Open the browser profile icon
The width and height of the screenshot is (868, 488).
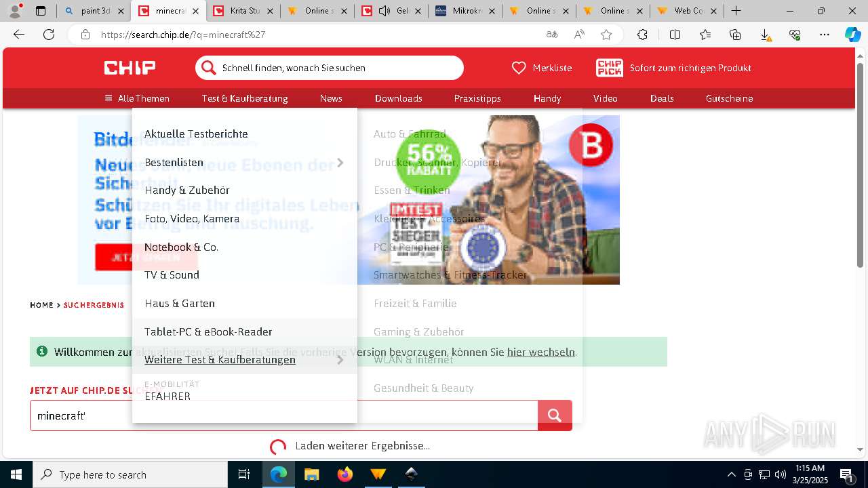(x=15, y=11)
